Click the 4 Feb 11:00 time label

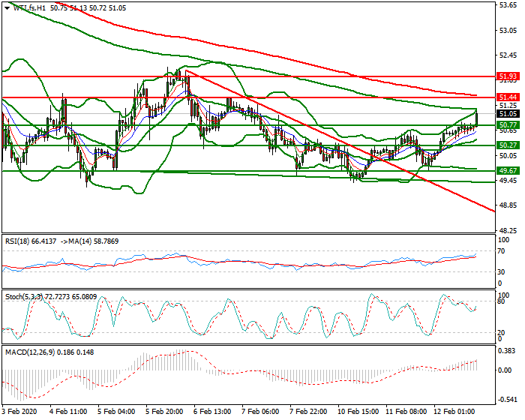(x=68, y=411)
